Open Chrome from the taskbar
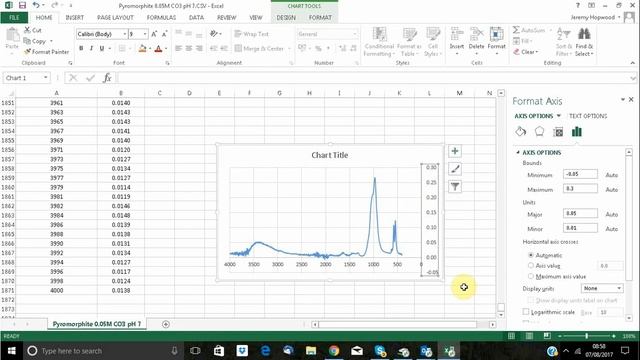 334,351
